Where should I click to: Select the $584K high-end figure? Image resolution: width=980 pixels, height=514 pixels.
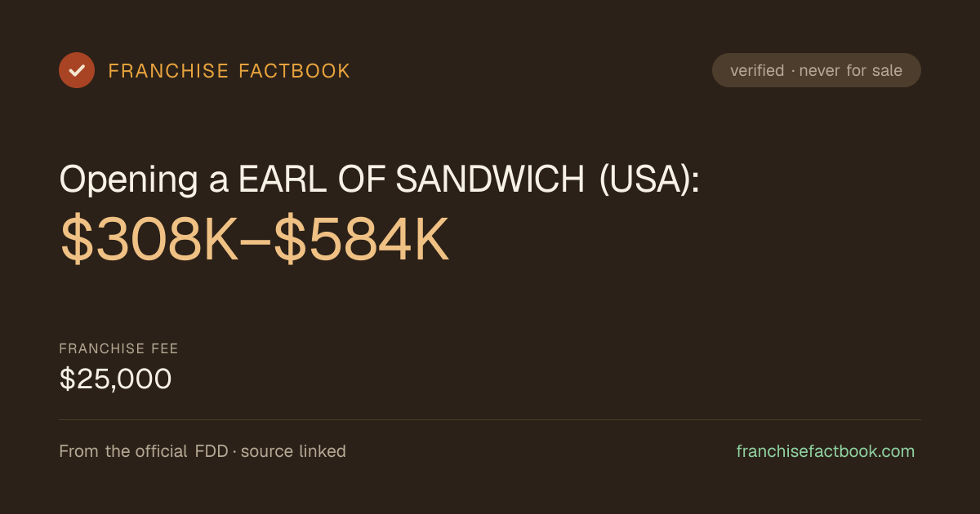tap(361, 240)
